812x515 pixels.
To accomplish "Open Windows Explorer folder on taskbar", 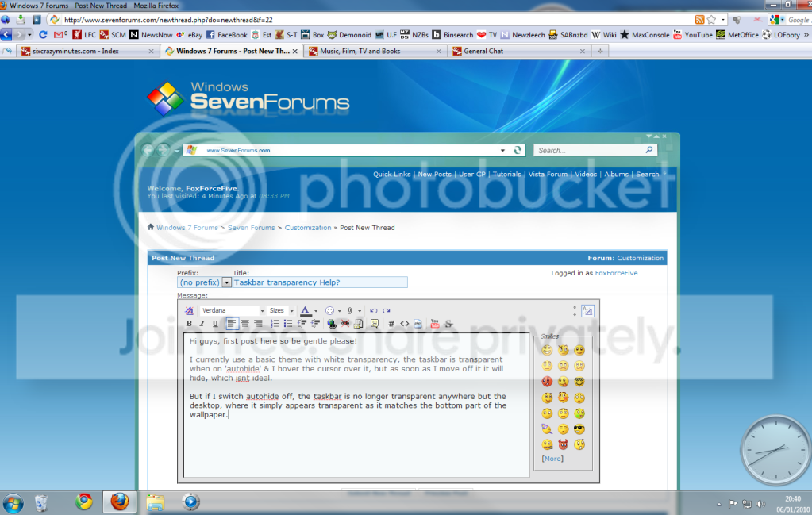I will 156,502.
